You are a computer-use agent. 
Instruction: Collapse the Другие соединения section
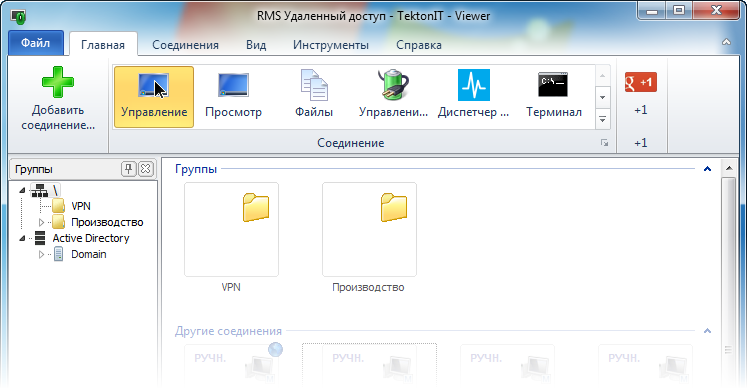[707, 330]
